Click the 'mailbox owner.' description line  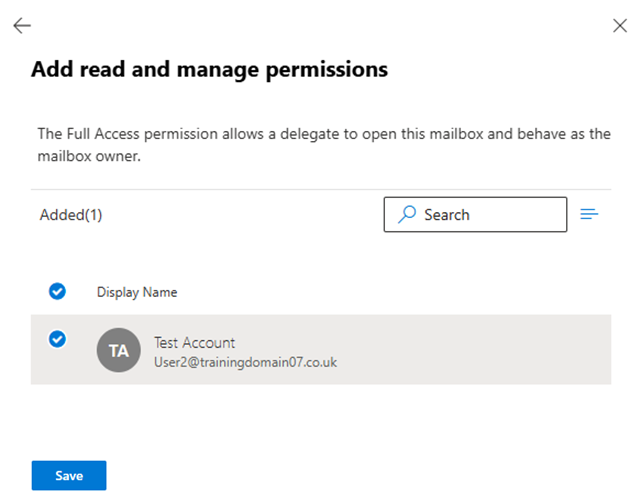(x=89, y=156)
